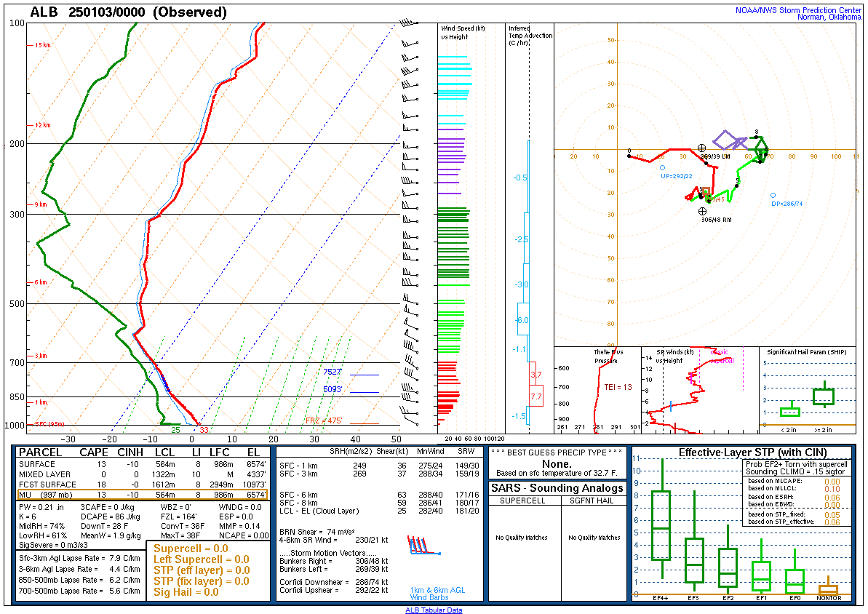The image size is (868, 614).
Task: Click the >= 2 in hail box plot
Action: point(824,396)
